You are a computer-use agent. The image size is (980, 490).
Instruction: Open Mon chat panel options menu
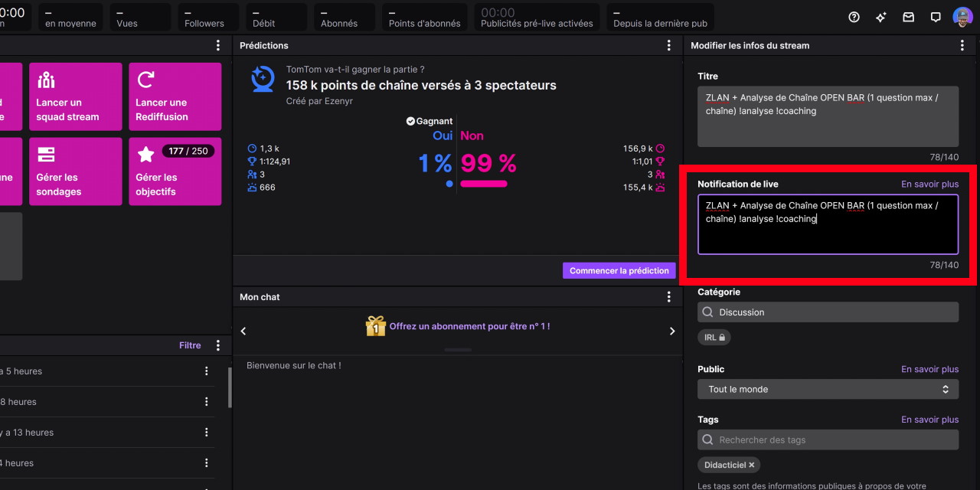tap(668, 297)
